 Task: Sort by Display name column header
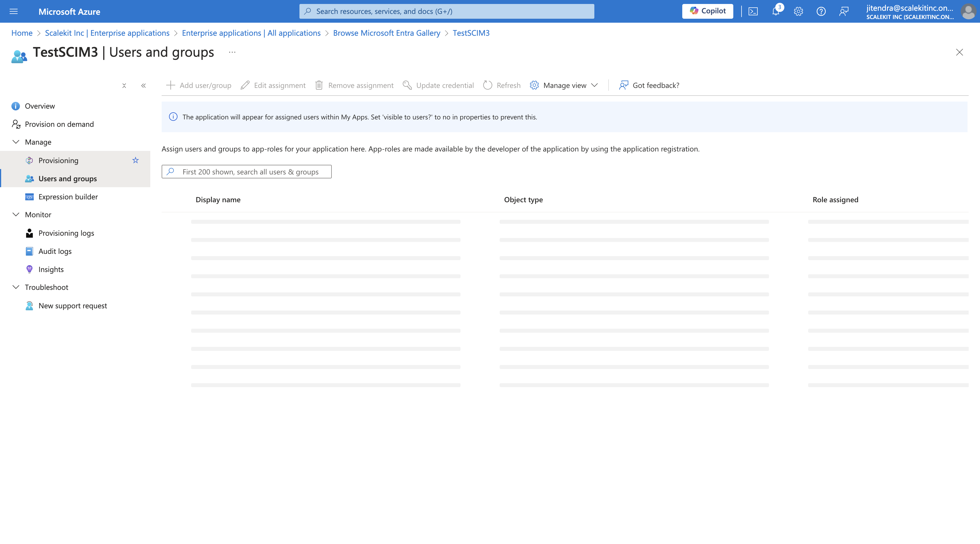pyautogui.click(x=218, y=200)
